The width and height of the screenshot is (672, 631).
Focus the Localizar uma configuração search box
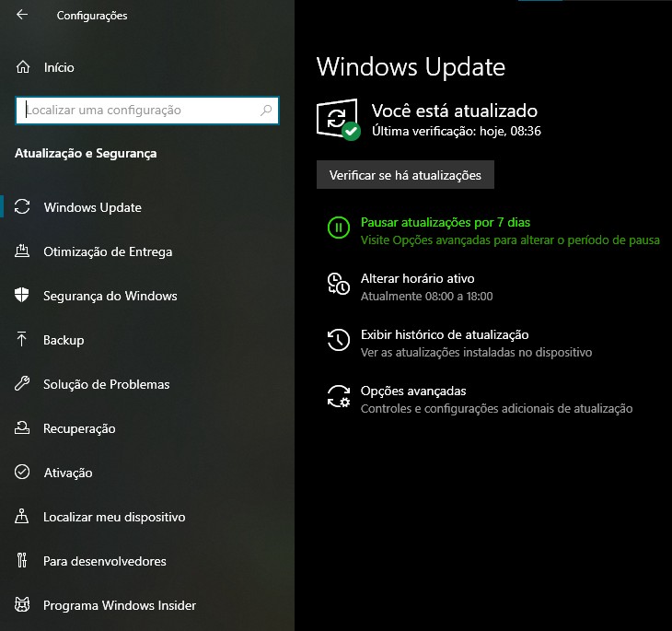[x=147, y=111]
